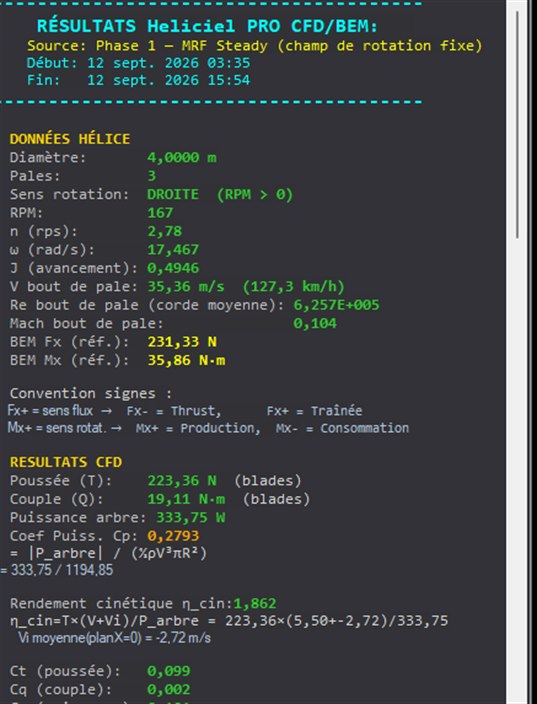Click the Coef Puiss. Cp value 0,2793

click(173, 536)
